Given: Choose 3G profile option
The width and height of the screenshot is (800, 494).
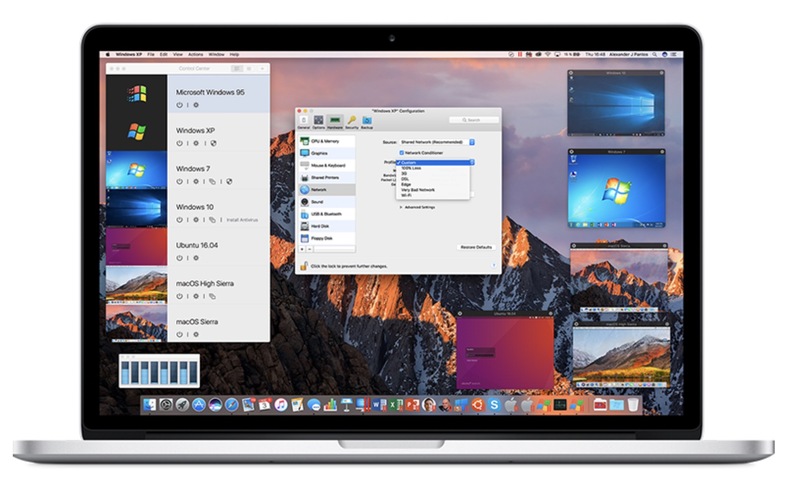Looking at the screenshot, I should click(433, 174).
